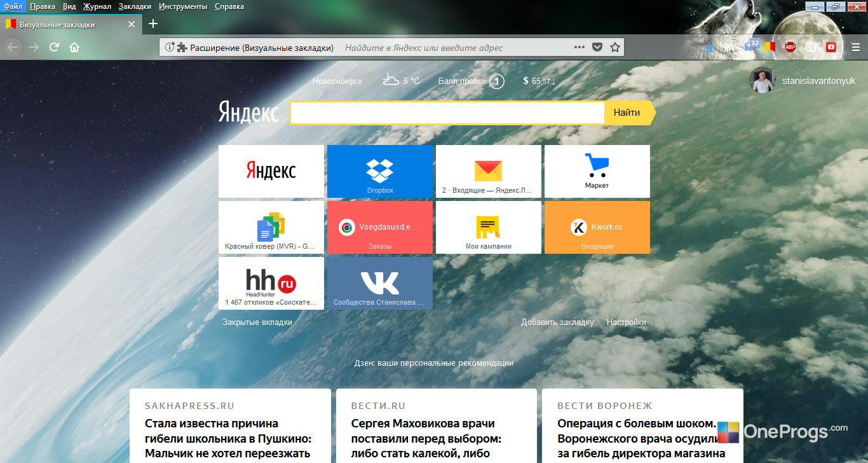
Task: Open the SAKHAPRESS.RU news card
Action: point(230,426)
